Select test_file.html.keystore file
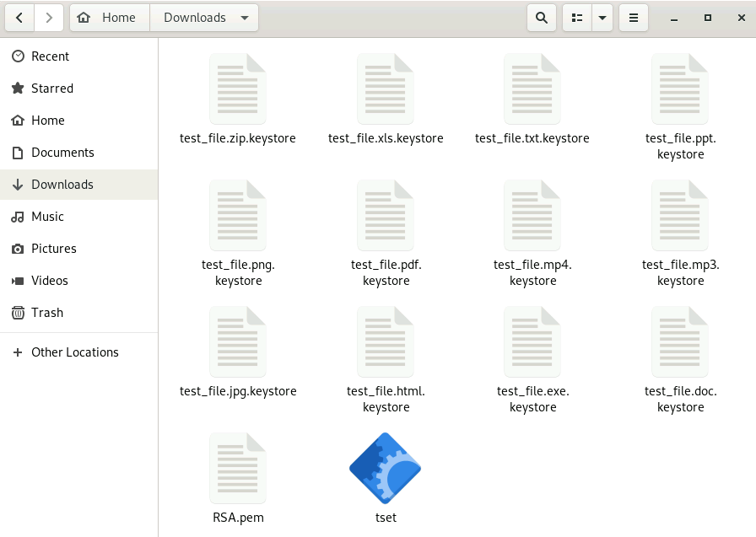The image size is (756, 537). 386,343
